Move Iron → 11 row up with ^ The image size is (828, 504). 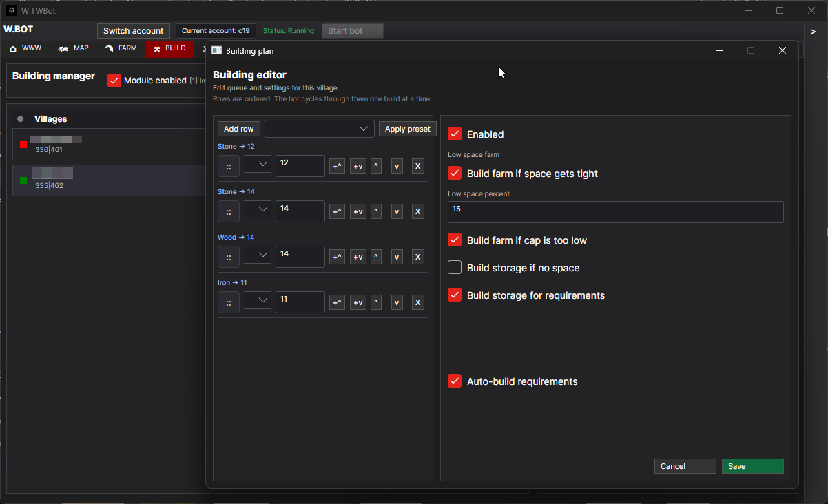point(376,302)
